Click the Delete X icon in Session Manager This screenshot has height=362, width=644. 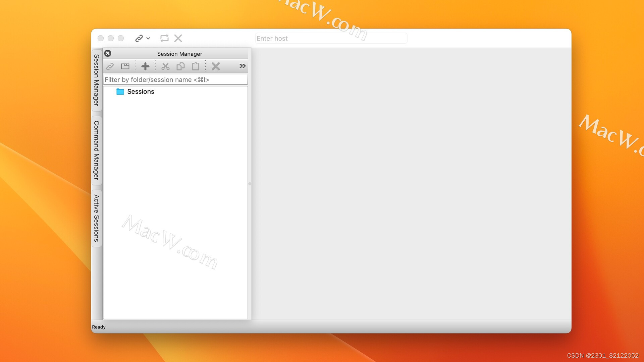216,66
